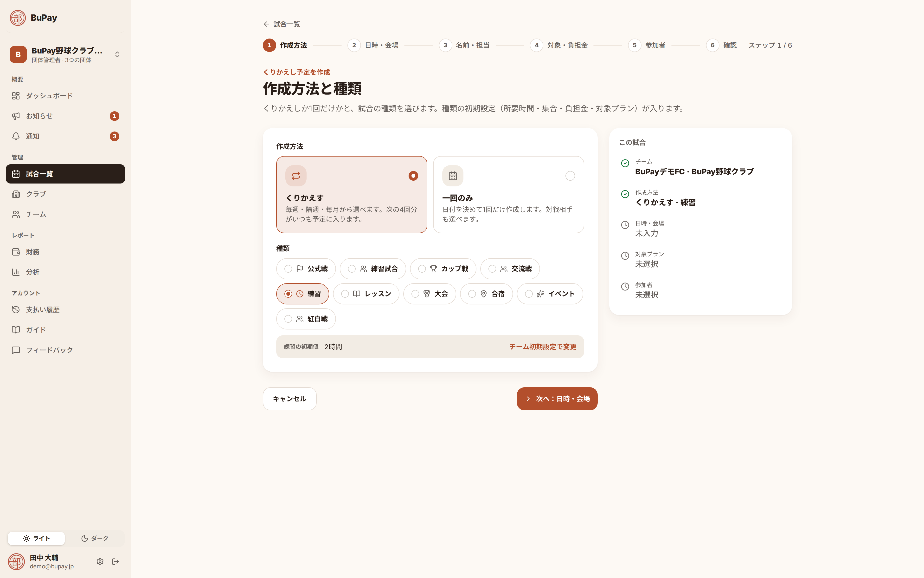Go to step 5 参加者
Viewport: 924px width, 578px height.
647,45
